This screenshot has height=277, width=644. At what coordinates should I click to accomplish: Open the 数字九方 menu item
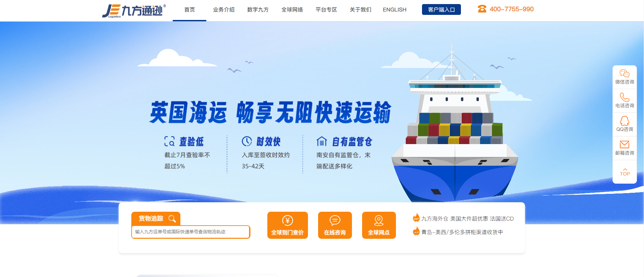pos(258,10)
